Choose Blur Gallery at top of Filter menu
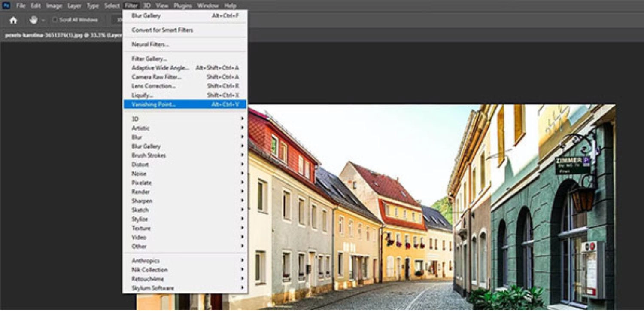 coord(185,16)
